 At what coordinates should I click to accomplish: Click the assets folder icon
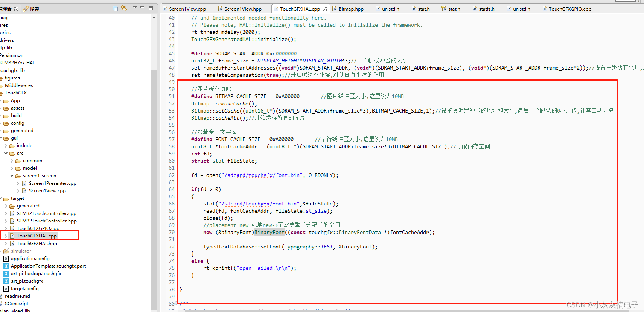[x=6, y=108]
